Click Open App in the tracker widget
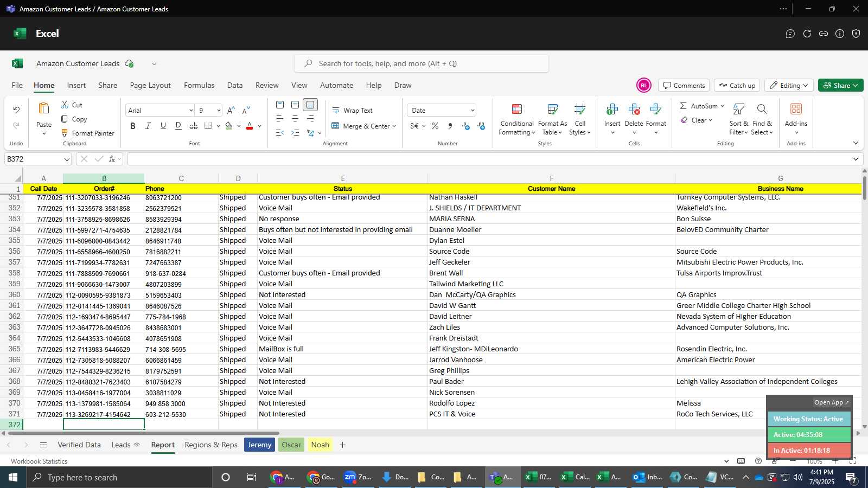This screenshot has height=488, width=868. point(831,402)
